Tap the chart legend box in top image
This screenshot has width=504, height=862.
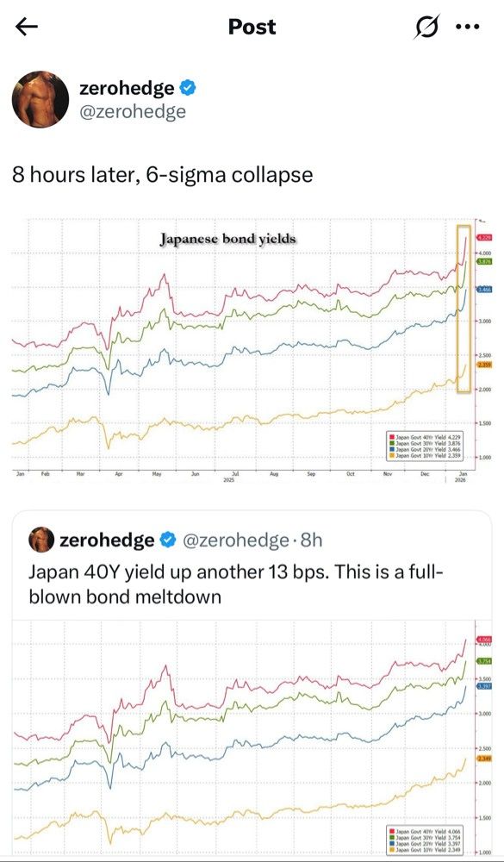[426, 446]
